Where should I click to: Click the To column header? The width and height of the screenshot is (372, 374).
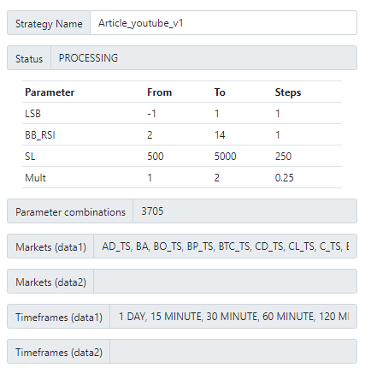click(220, 92)
